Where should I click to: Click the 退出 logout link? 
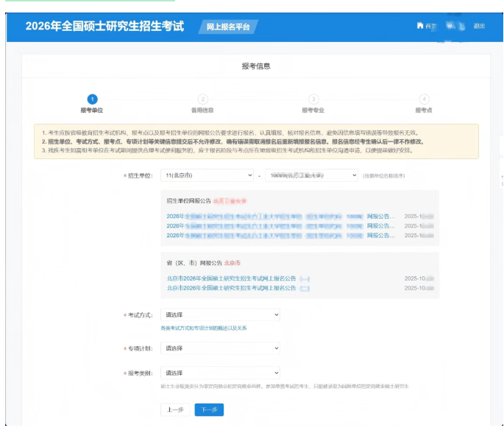pyautogui.click(x=479, y=26)
